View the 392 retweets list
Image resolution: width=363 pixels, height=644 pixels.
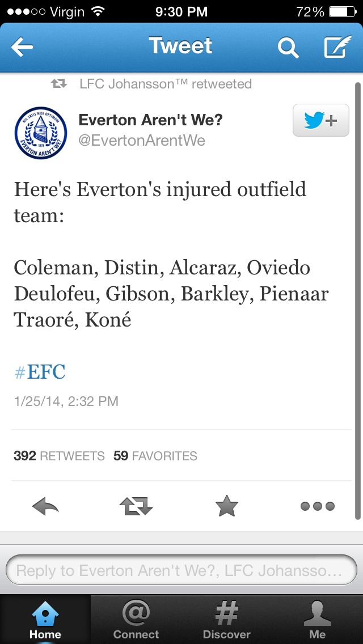click(59, 456)
